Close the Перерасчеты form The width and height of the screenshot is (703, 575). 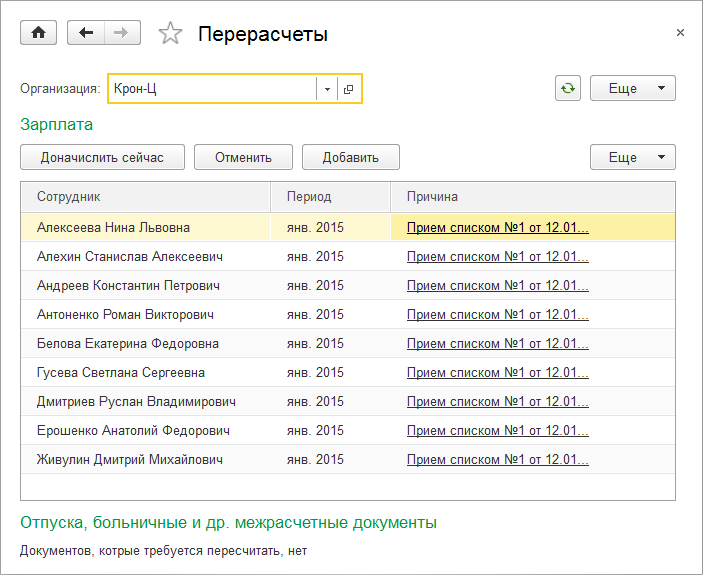click(680, 33)
